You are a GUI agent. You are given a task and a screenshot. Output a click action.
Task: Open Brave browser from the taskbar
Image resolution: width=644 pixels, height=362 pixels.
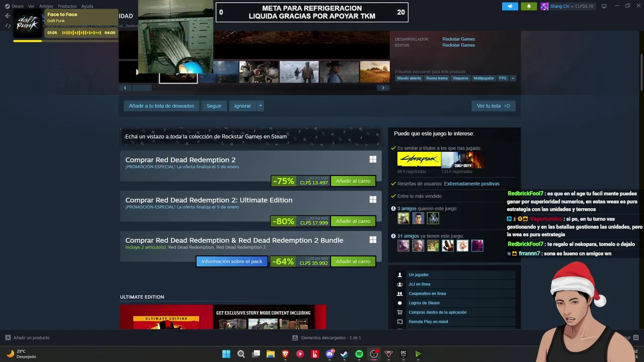coord(285,354)
